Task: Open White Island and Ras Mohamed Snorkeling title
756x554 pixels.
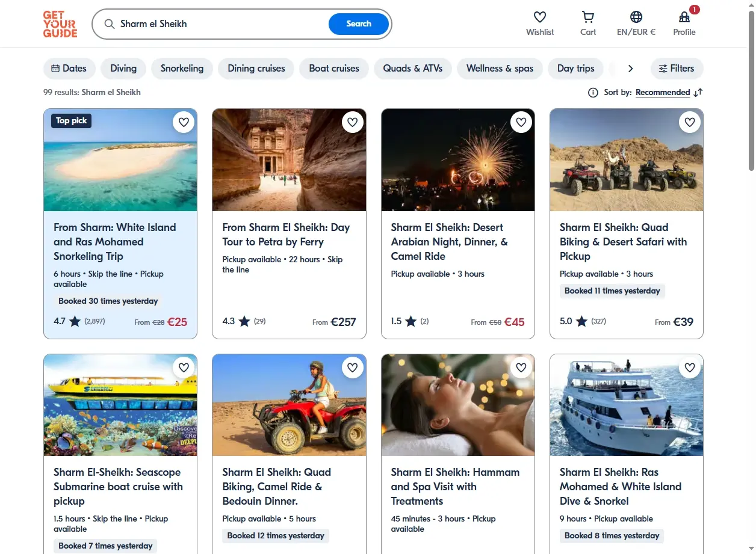Action: 115,242
